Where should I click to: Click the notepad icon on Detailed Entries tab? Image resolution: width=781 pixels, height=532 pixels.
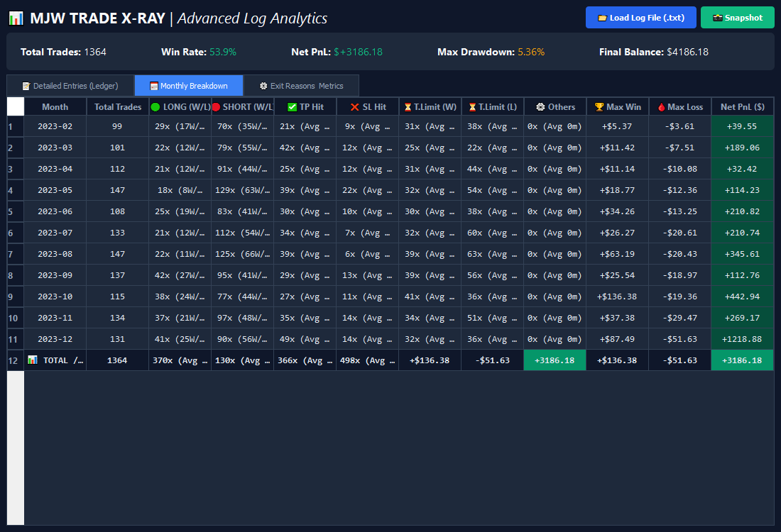(x=26, y=86)
